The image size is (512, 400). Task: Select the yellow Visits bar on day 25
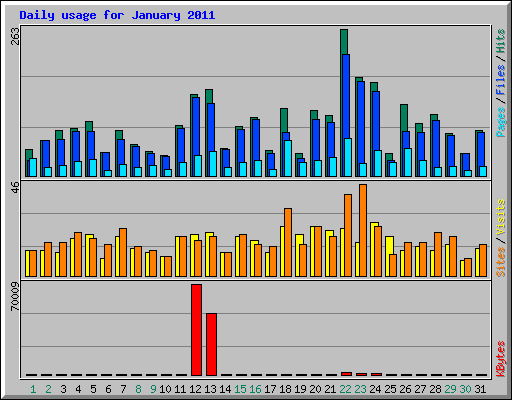(x=389, y=245)
